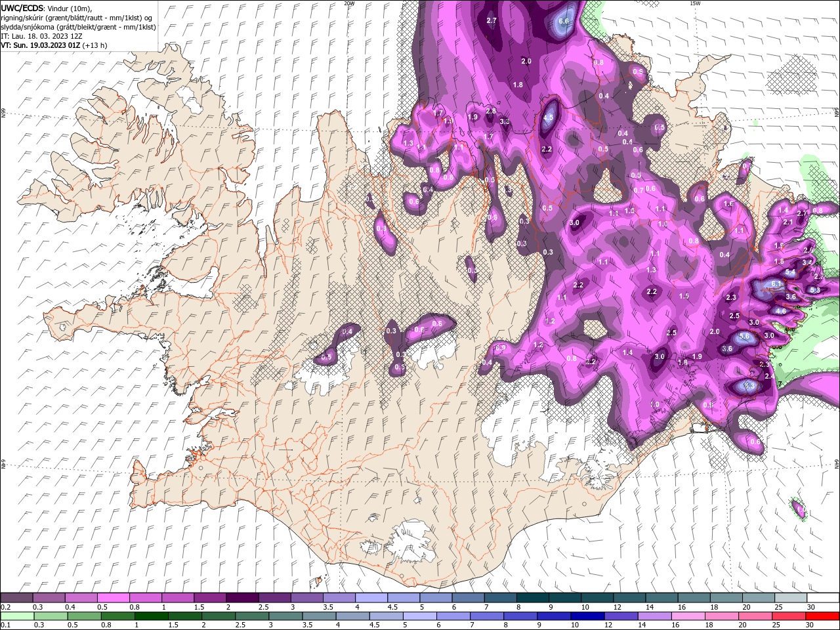Click the '12' label under the teal snow scale
The height and width of the screenshot is (630, 840).
click(618, 607)
